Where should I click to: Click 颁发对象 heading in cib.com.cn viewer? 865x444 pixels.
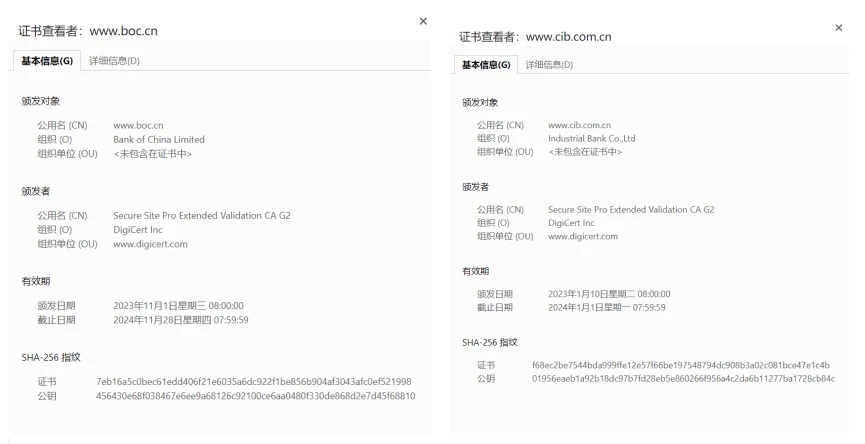(x=480, y=103)
